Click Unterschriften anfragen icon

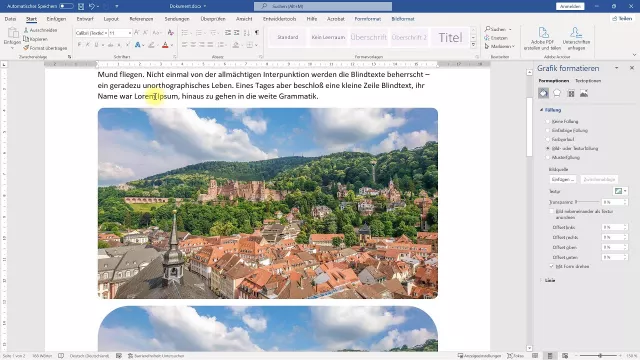pyautogui.click(x=576, y=39)
